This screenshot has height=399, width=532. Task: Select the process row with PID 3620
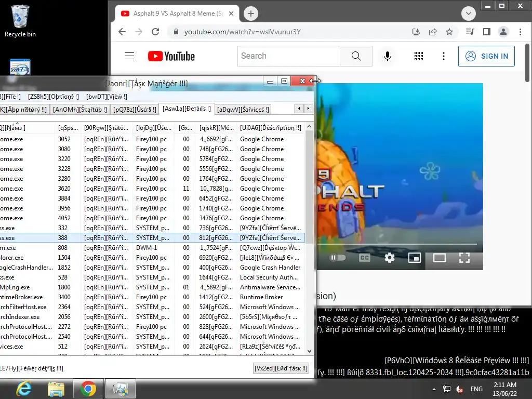click(152, 188)
